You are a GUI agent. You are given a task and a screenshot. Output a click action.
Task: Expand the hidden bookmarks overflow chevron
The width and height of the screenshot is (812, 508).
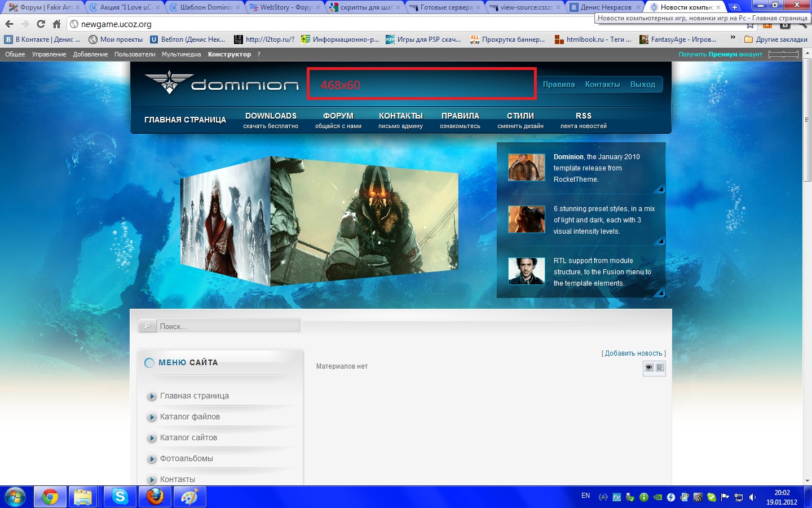click(x=732, y=38)
